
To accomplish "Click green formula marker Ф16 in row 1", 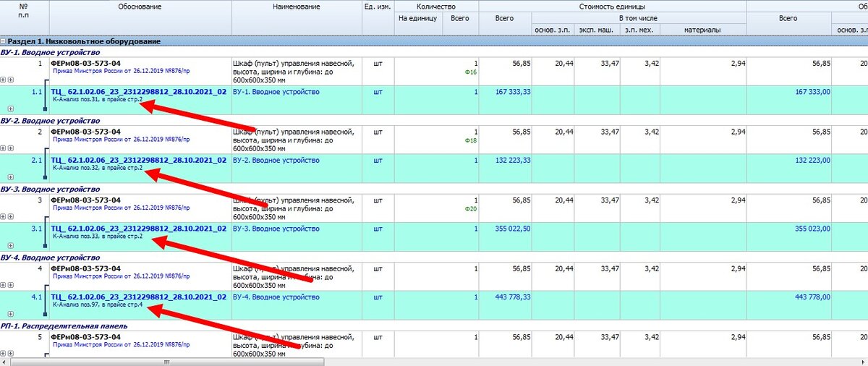I will click(x=471, y=72).
